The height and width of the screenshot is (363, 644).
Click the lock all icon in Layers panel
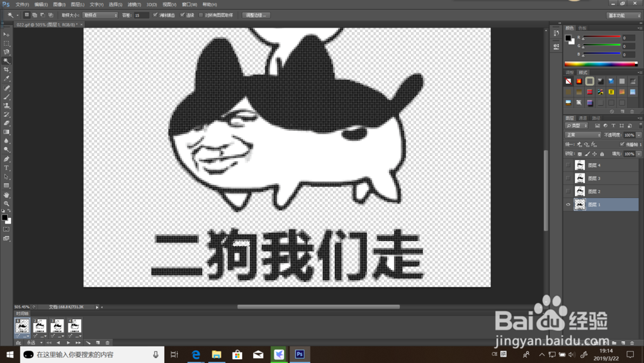[x=602, y=153]
